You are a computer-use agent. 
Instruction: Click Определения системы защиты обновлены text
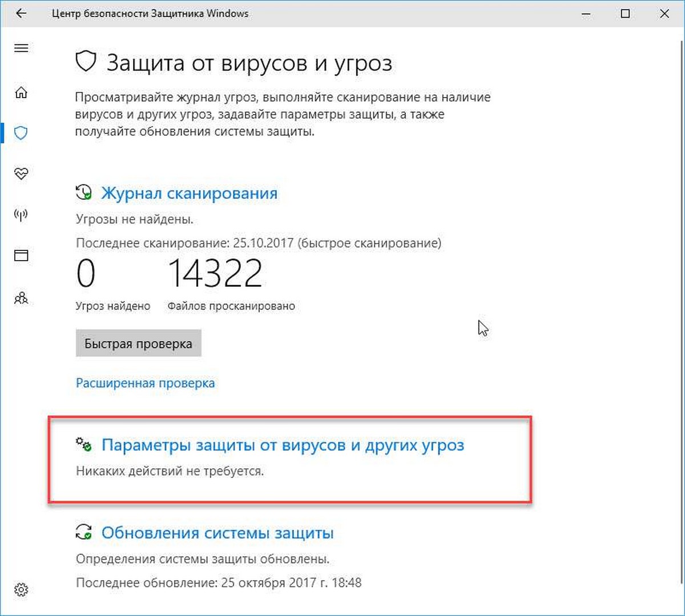[x=203, y=559]
